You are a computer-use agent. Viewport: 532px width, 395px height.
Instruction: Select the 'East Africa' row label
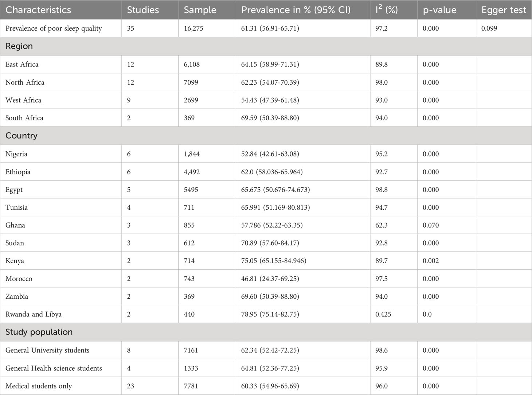[x=22, y=65]
